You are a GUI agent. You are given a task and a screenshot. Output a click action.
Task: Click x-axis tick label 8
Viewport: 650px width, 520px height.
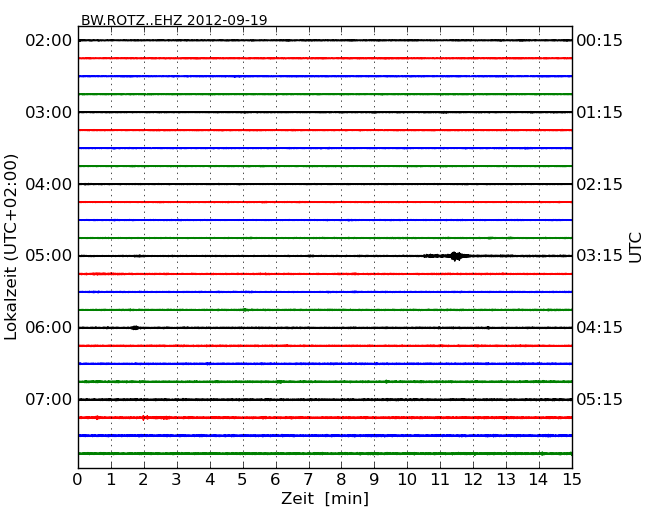pyautogui.click(x=341, y=480)
